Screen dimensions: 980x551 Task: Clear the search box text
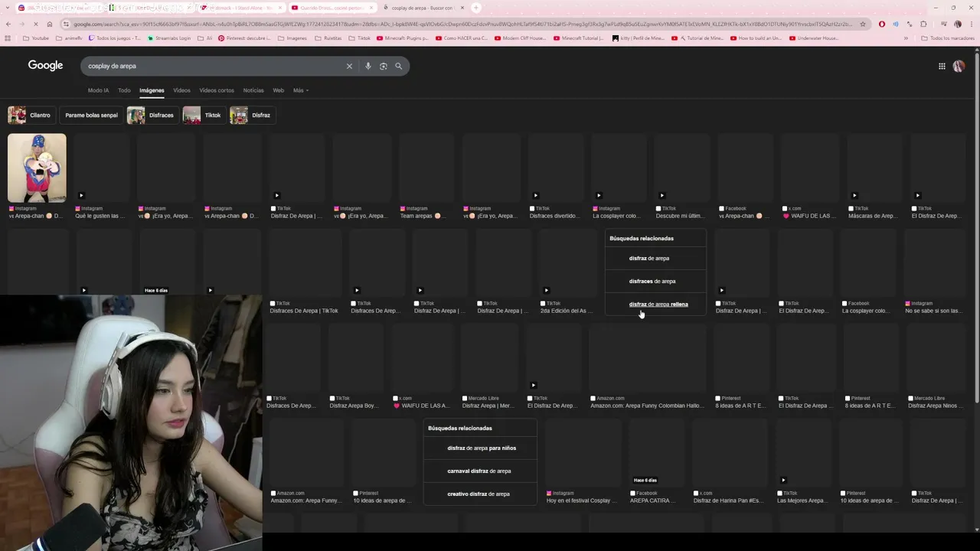(349, 66)
